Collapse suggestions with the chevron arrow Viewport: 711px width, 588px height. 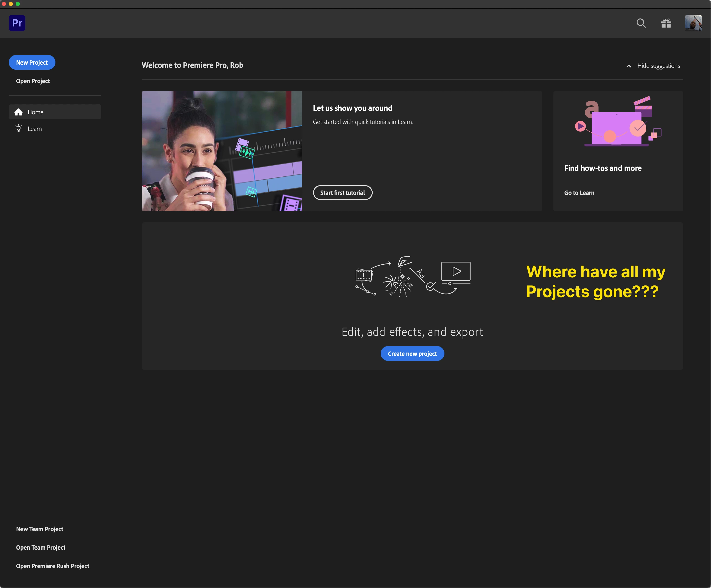coord(629,66)
